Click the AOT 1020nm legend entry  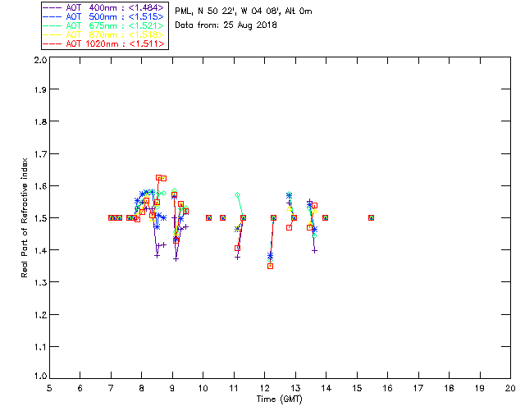tap(104, 43)
